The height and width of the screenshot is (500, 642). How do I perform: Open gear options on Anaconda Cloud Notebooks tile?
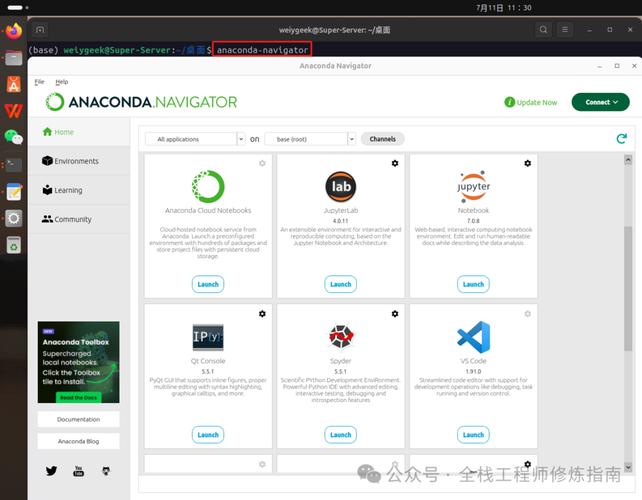tap(262, 163)
